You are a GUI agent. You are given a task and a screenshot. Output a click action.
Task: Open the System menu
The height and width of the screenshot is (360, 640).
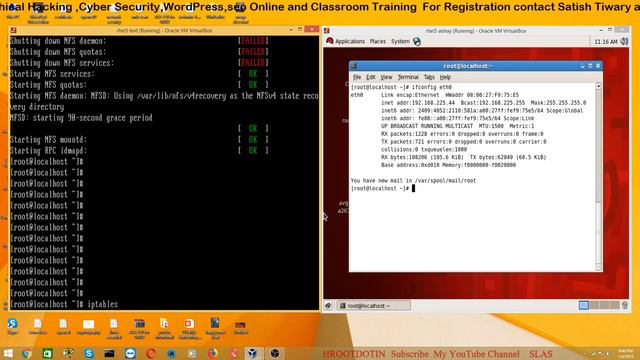(x=400, y=41)
